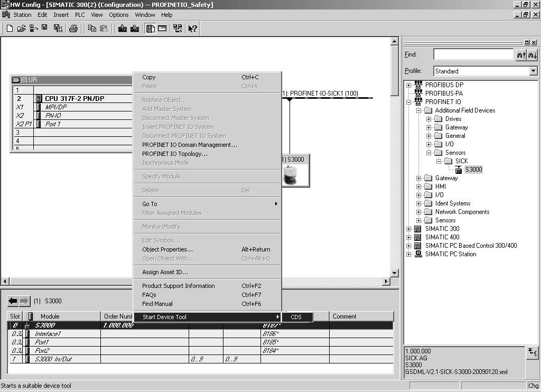541x392 pixels.
Task: Select the Interface1 module row
Action: (x=200, y=334)
